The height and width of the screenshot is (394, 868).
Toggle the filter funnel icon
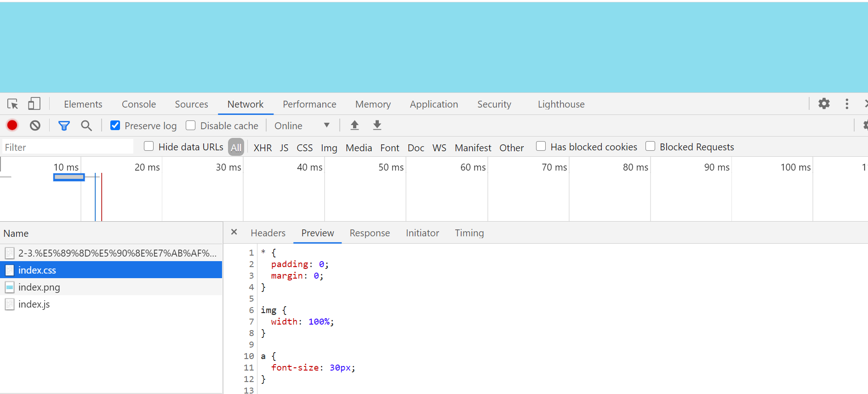coord(64,126)
